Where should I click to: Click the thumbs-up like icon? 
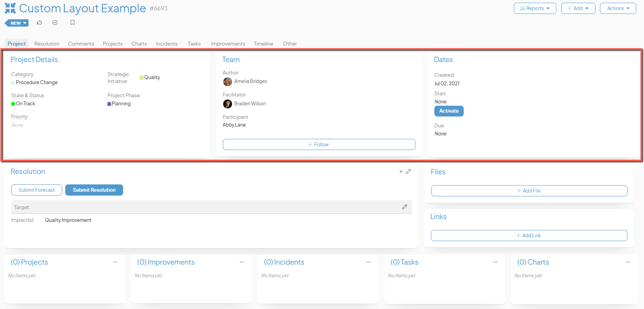pos(39,23)
